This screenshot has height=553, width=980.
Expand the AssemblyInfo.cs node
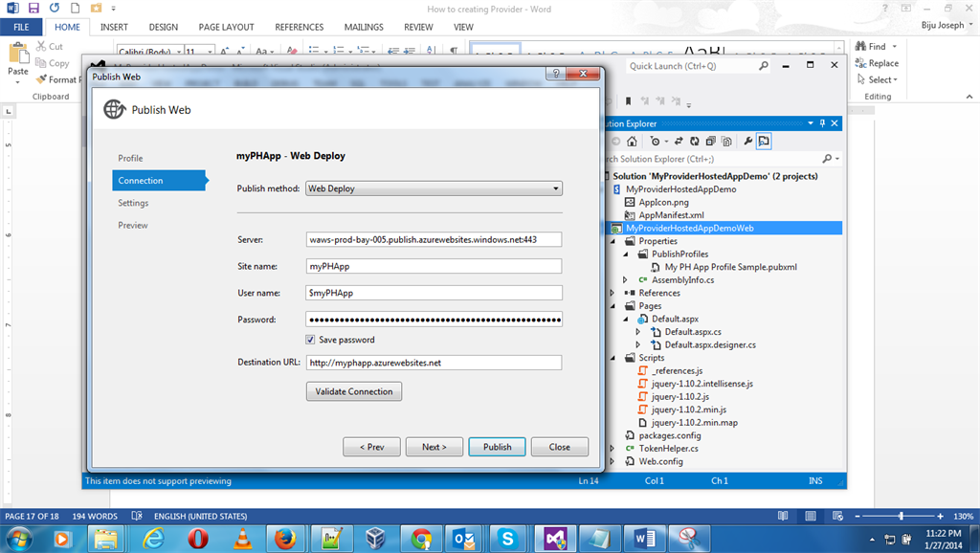pyautogui.click(x=626, y=280)
